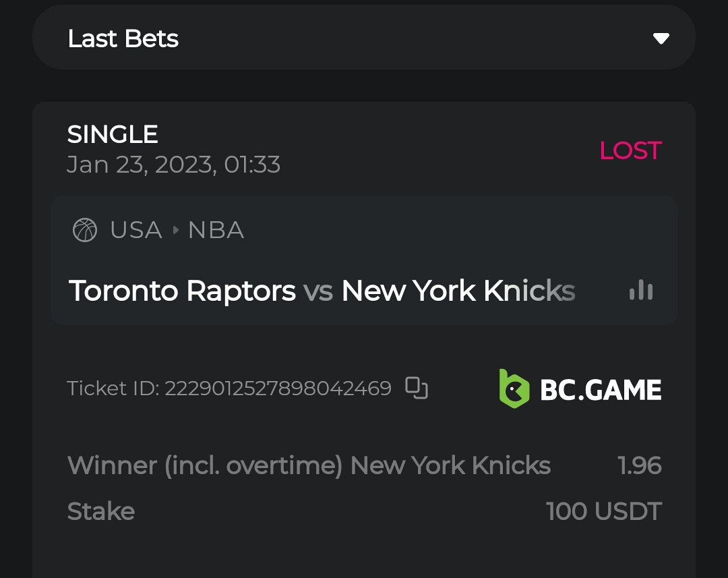The height and width of the screenshot is (578, 728).
Task: Select the Ticket ID number text
Action: coord(278,388)
